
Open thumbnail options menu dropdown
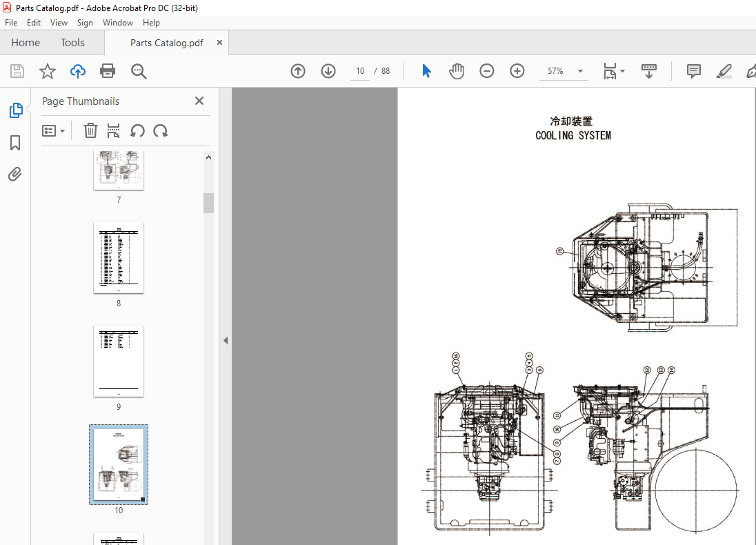(54, 130)
